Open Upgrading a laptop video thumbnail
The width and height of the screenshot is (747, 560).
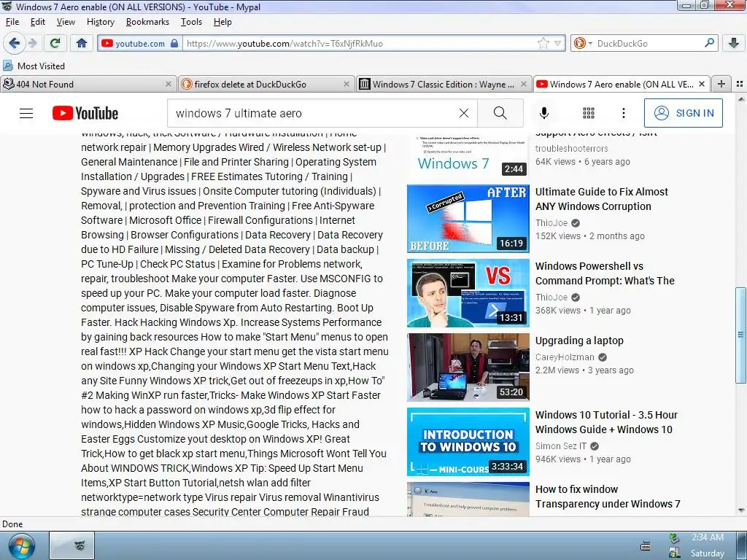point(468,367)
